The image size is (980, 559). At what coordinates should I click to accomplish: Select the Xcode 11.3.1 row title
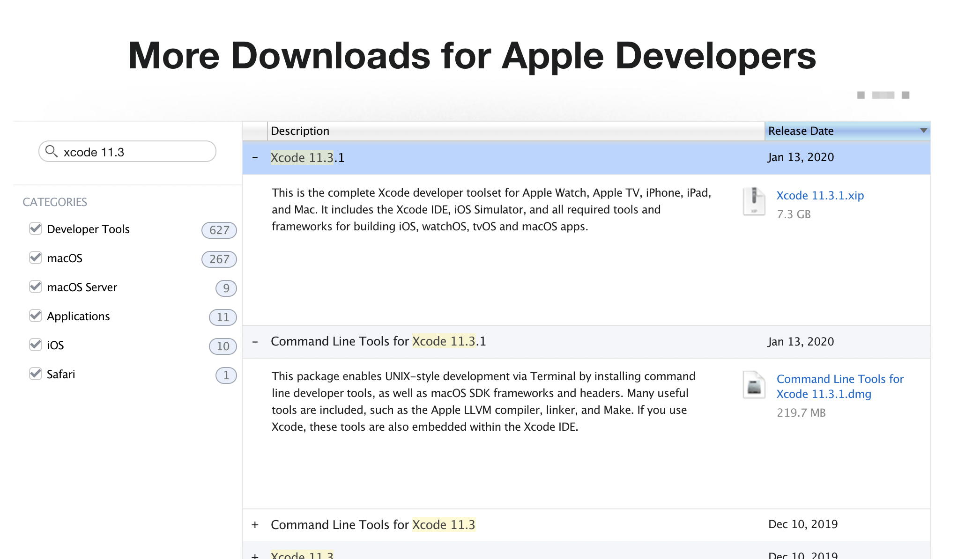coord(307,158)
